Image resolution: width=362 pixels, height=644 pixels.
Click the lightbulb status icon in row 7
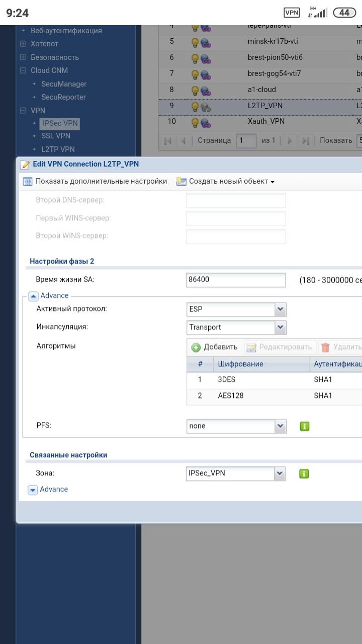click(x=195, y=74)
